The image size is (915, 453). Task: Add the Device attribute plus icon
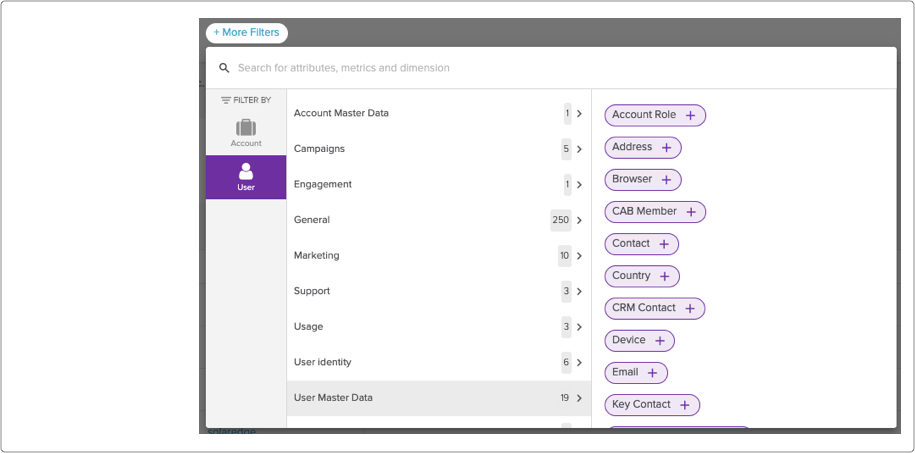coord(660,340)
